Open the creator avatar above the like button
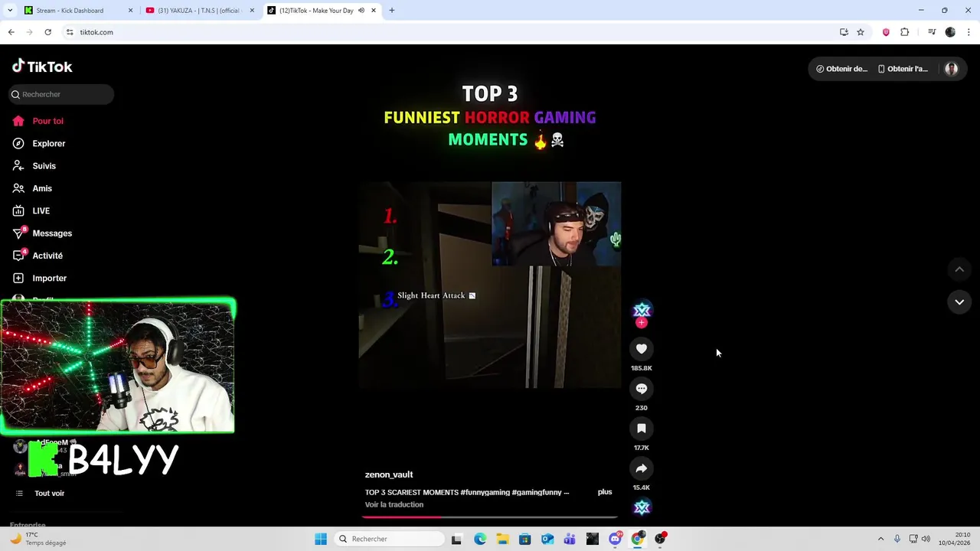Viewport: 980px width, 551px height. coord(642,310)
